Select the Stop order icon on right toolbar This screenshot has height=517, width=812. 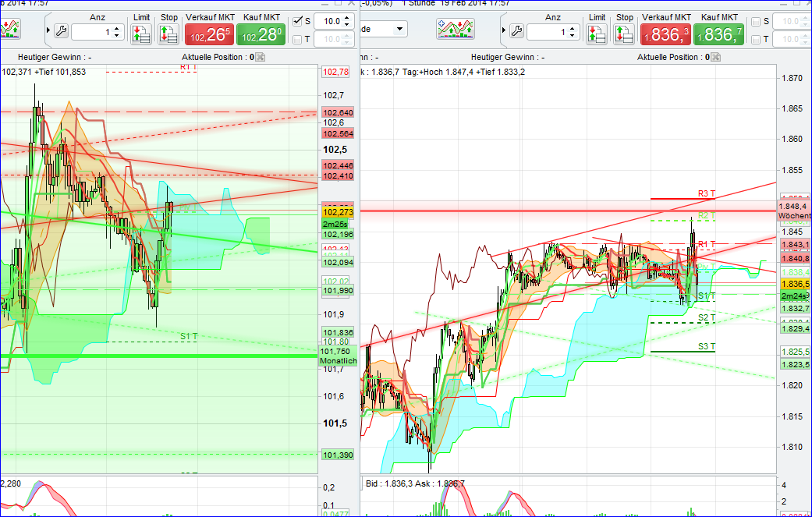click(x=622, y=34)
